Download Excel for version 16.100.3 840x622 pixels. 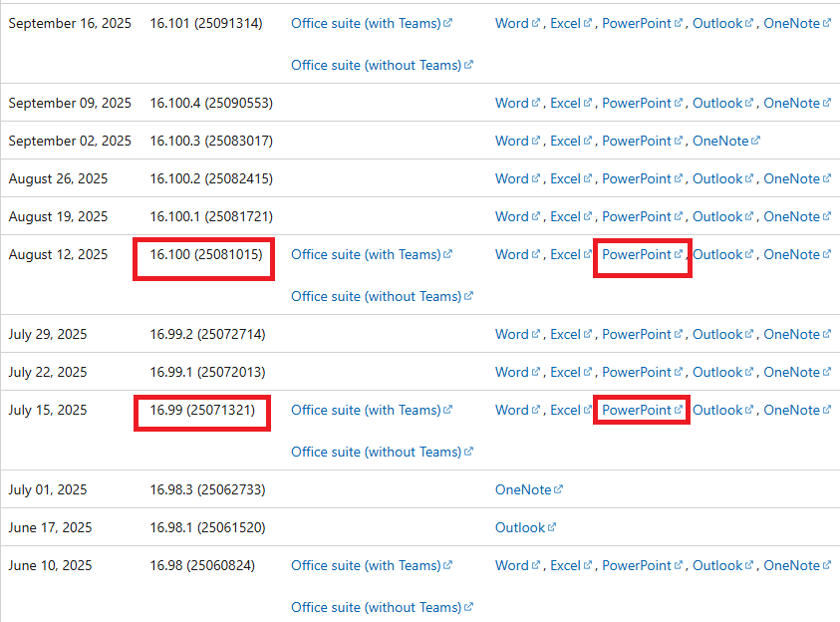pyautogui.click(x=571, y=141)
